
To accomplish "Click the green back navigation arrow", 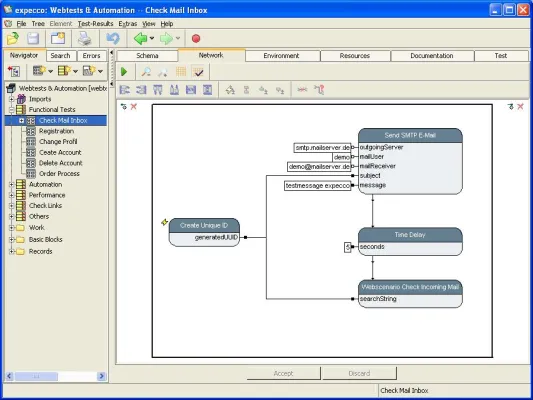I will (x=140, y=38).
